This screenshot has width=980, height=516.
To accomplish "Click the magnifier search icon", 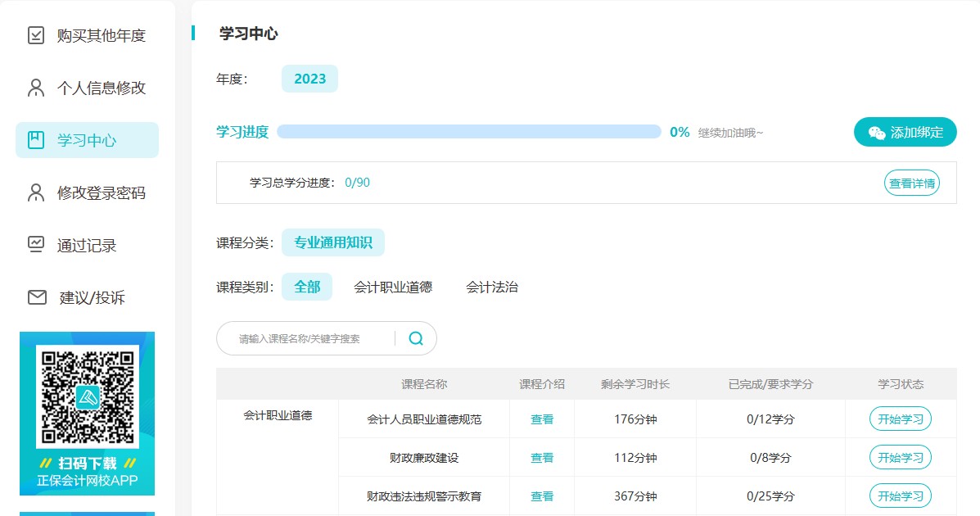I will (416, 338).
